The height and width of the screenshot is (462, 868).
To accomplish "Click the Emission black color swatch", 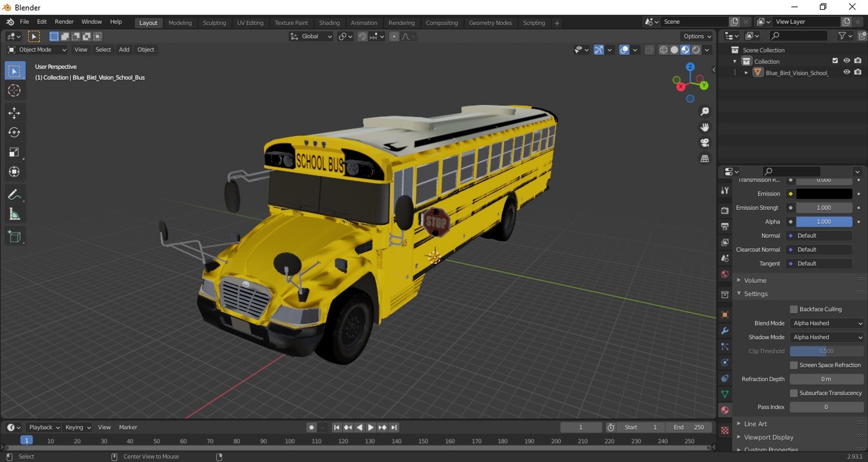I will point(824,194).
